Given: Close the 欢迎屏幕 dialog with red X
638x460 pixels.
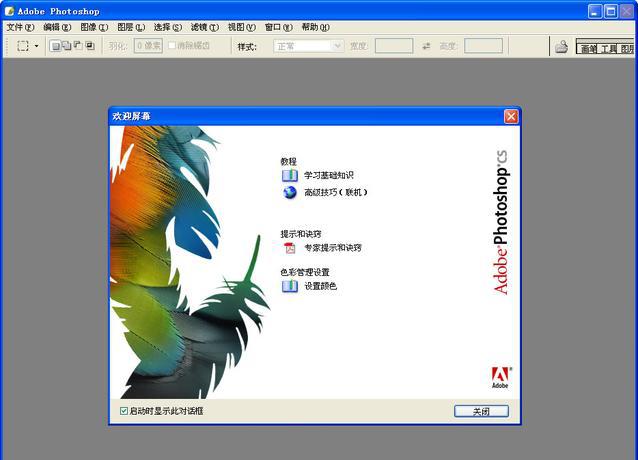Looking at the screenshot, I should click(511, 117).
